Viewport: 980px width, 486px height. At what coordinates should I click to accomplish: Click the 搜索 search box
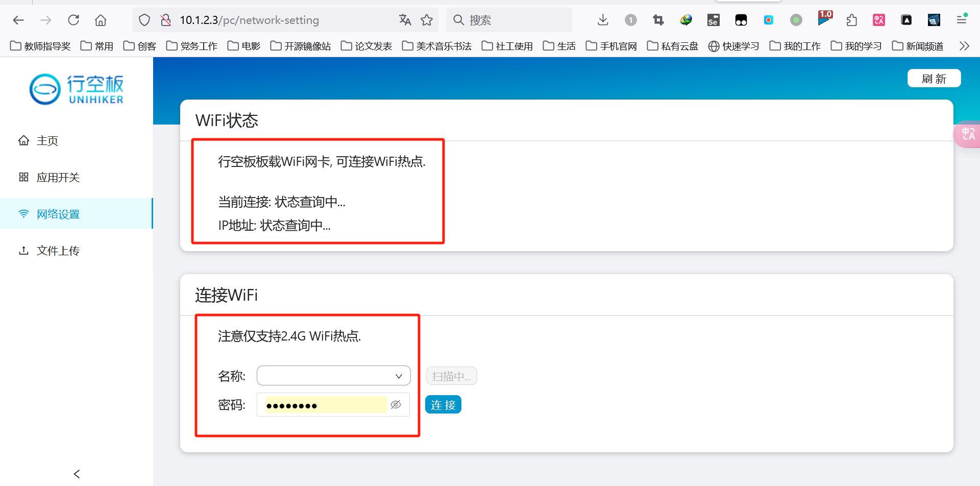pyautogui.click(x=509, y=20)
